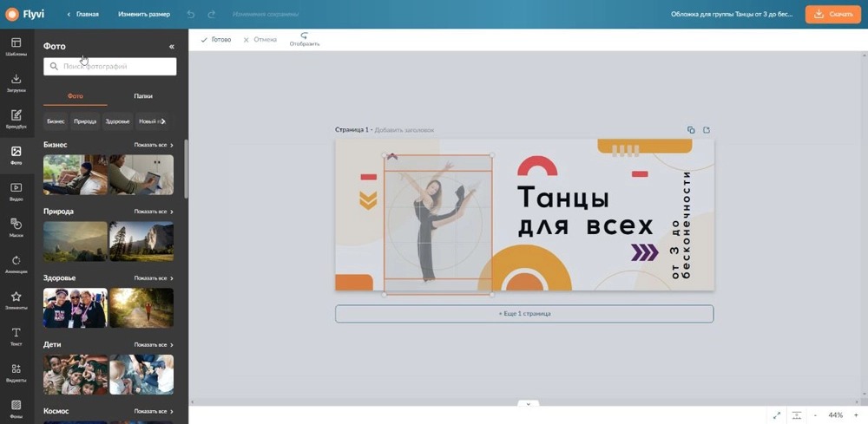Click the fullscreen icon in bottom bar
The width and height of the screenshot is (868, 424).
[777, 415]
